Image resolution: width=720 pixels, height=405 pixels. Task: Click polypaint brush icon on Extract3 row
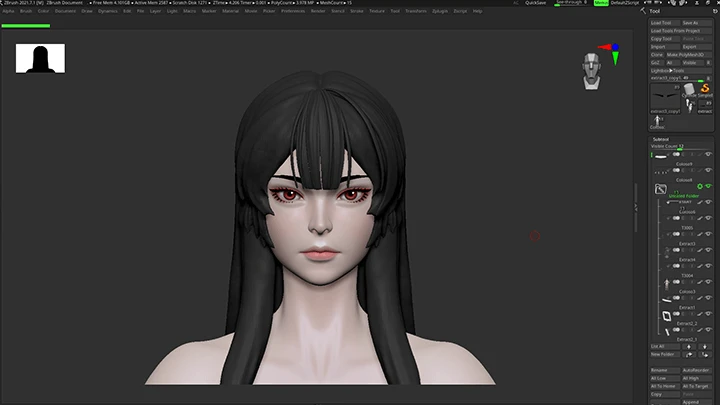pos(700,250)
